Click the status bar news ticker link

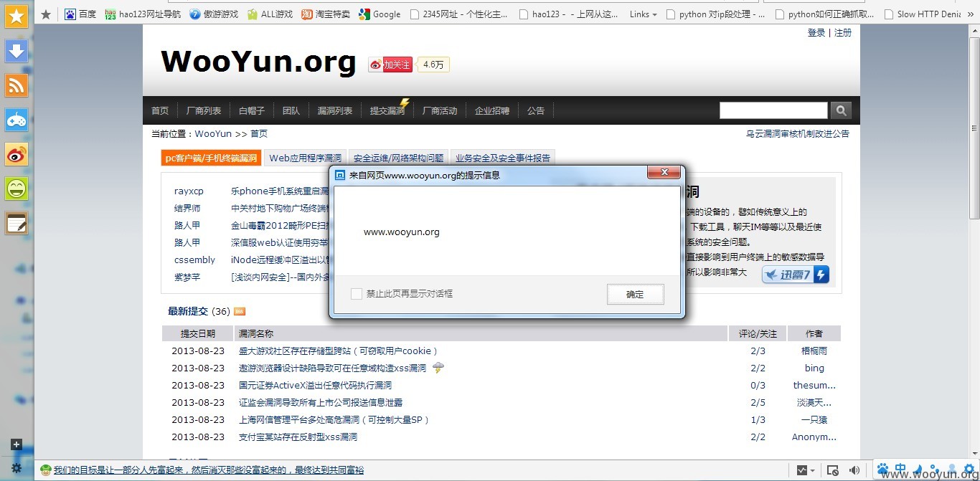(209, 470)
